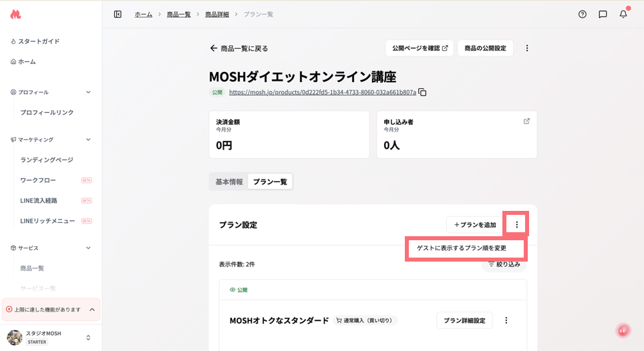The image size is (644, 351).
Task: Collapse the sidebar with panel toggle icon
Action: [x=118, y=15]
